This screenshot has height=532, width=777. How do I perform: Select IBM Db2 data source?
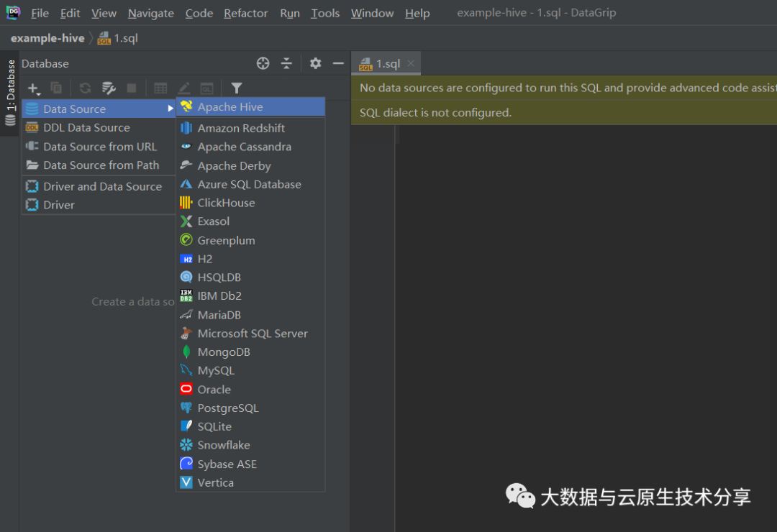[251, 296]
